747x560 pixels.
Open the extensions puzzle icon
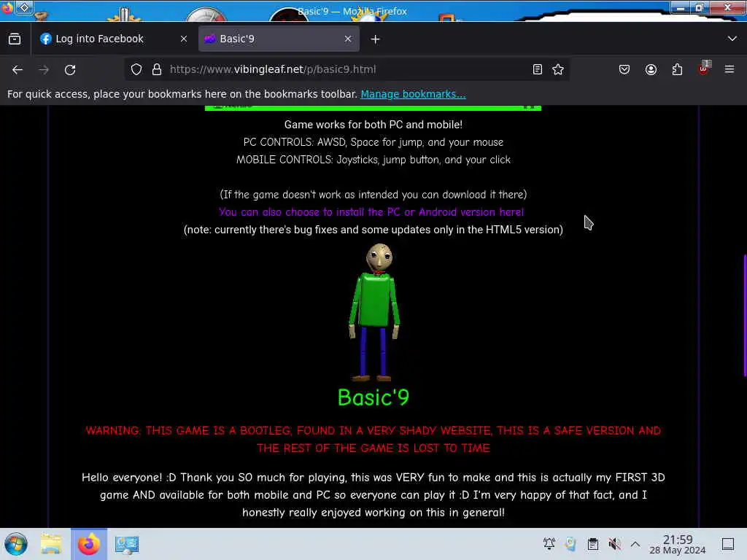[x=677, y=69]
